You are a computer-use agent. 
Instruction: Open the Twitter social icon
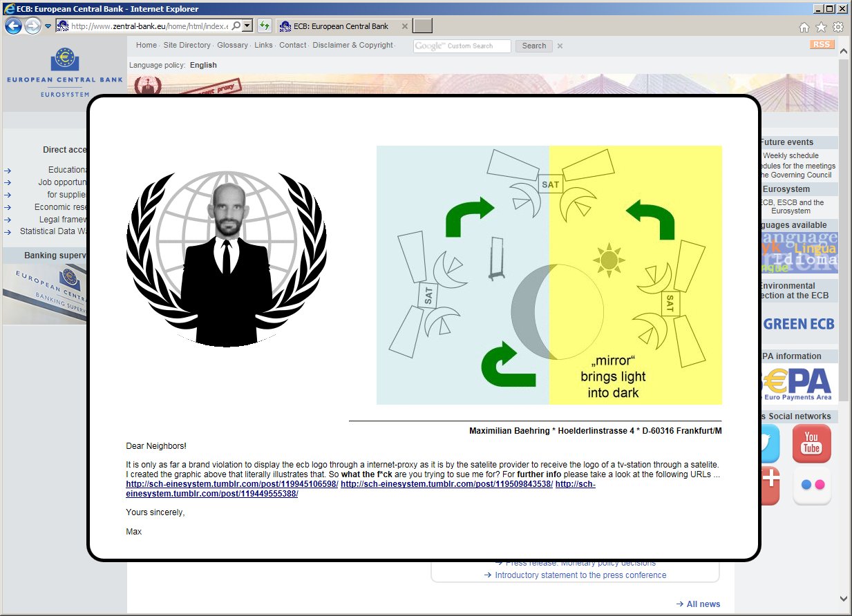(769, 443)
